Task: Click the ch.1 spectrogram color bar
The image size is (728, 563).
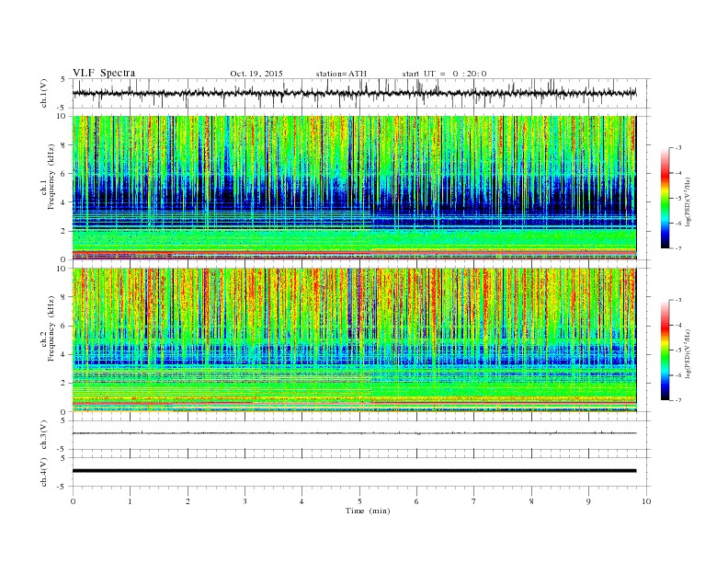Action: pos(665,199)
